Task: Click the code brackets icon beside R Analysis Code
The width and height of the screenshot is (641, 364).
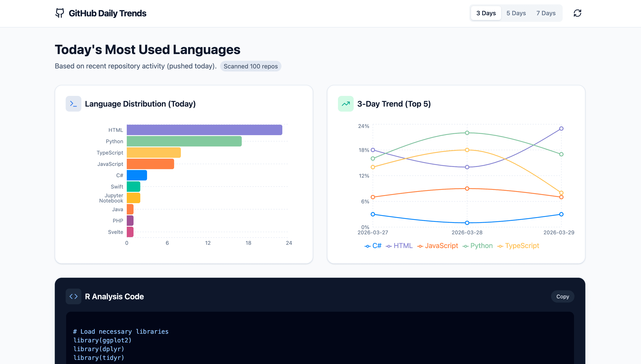Action: coord(73,296)
